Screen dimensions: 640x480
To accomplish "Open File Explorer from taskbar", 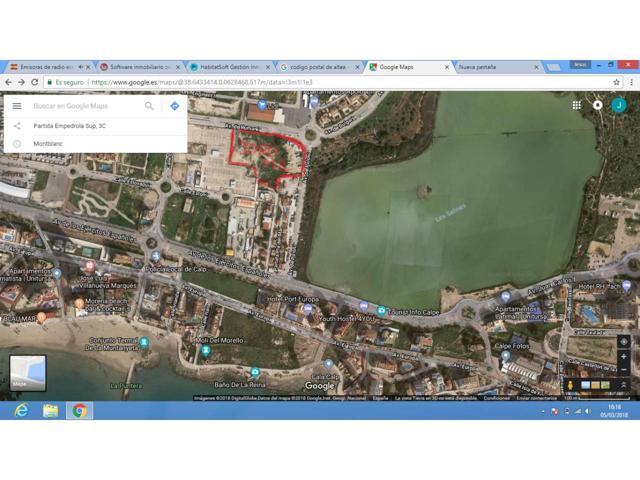I will point(50,411).
